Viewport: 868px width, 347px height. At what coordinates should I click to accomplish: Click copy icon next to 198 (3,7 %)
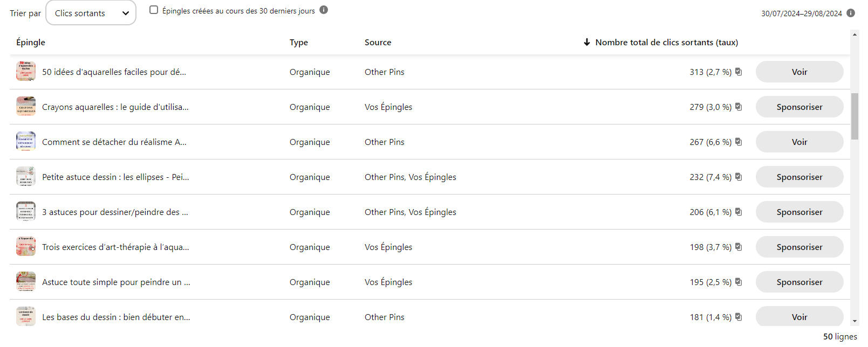coord(739,247)
